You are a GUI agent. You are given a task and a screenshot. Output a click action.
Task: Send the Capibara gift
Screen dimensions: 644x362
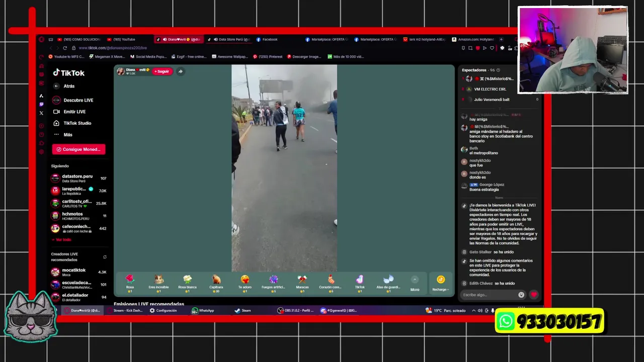pyautogui.click(x=216, y=284)
